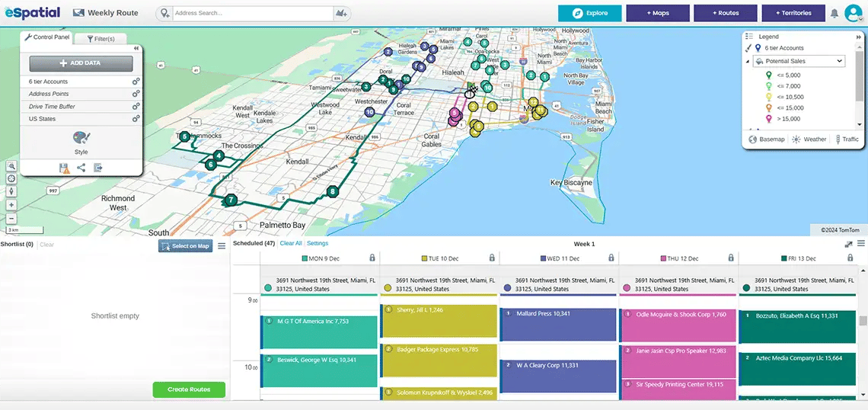
Task: Zoom in with the plus map button
Action: tap(11, 205)
